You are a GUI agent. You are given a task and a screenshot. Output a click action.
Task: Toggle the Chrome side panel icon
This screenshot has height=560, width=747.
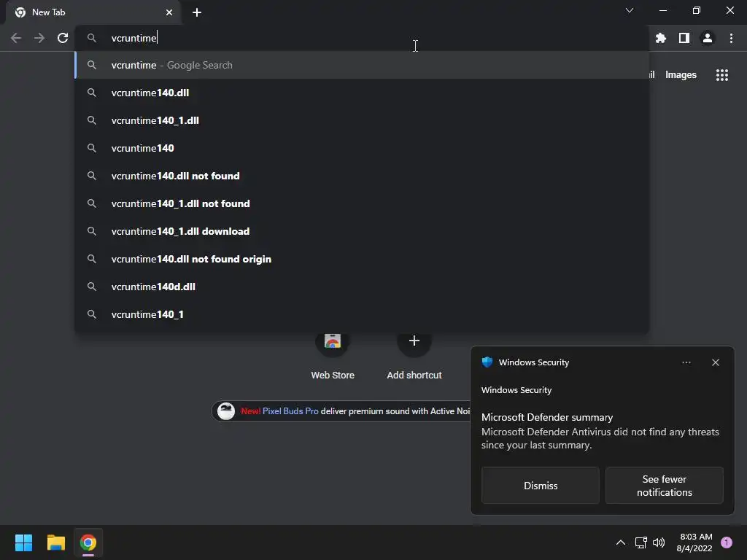pos(684,38)
